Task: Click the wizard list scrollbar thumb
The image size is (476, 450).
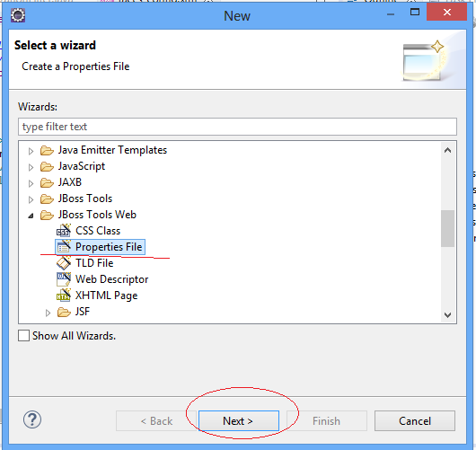Action: coord(447,228)
